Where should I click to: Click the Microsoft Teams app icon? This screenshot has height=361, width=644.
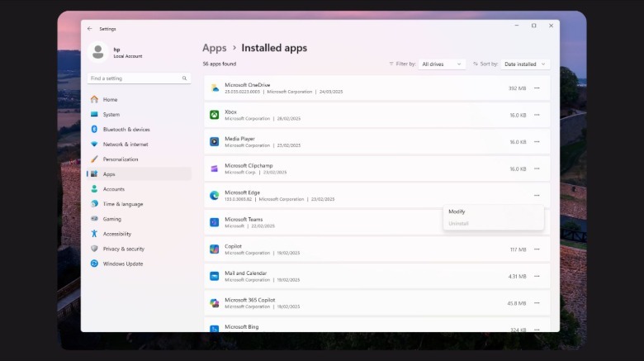[x=215, y=222]
